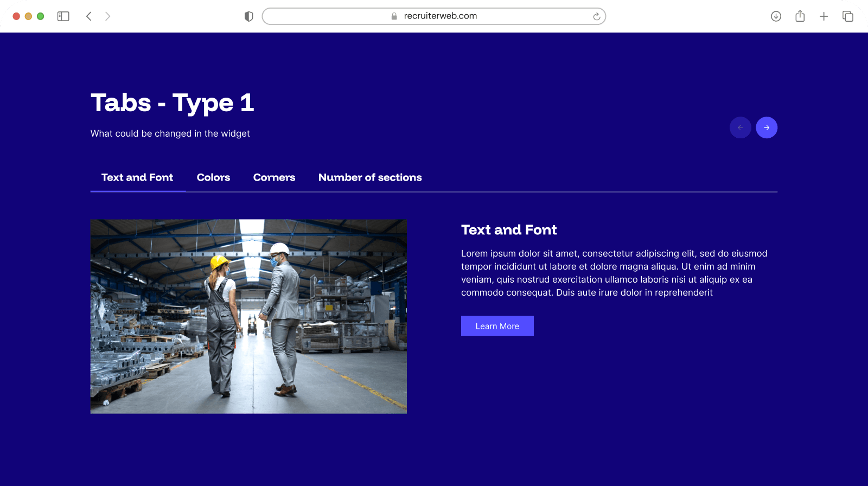Click the lock icon in the address bar
The height and width of the screenshot is (486, 868).
point(394,16)
